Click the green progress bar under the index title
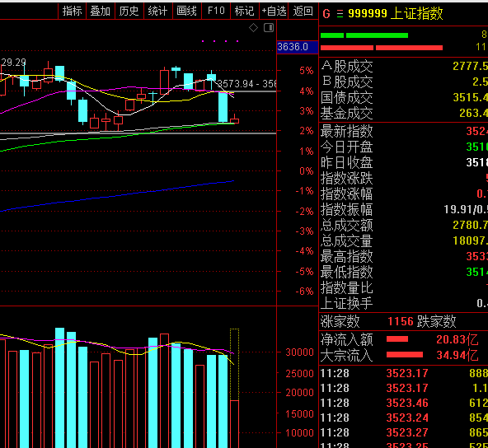488x448 pixels. click(364, 35)
